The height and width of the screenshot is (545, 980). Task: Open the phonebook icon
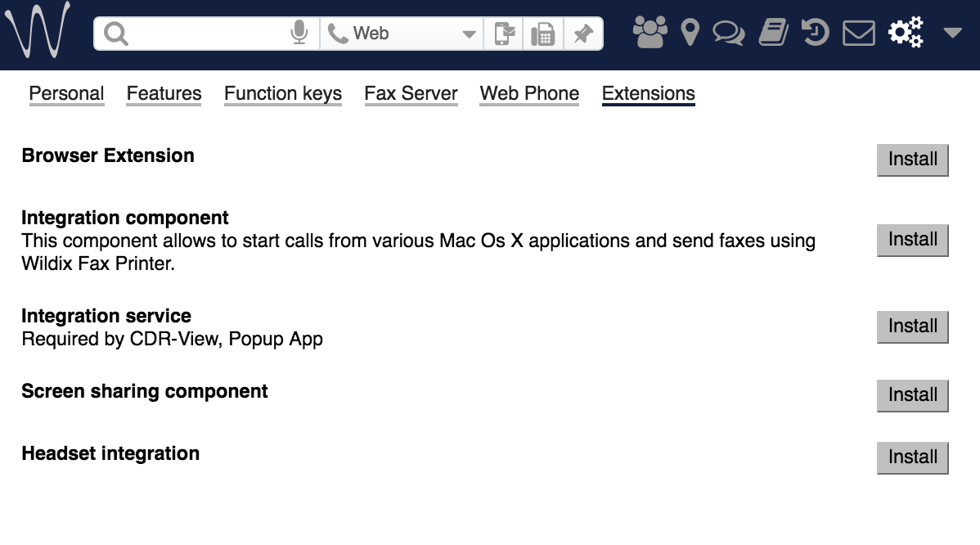click(773, 33)
